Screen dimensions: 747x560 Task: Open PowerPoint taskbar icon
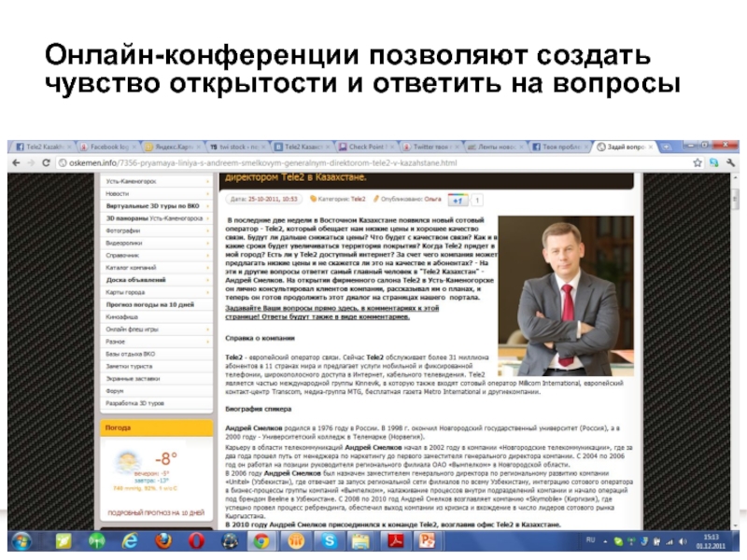(x=428, y=541)
